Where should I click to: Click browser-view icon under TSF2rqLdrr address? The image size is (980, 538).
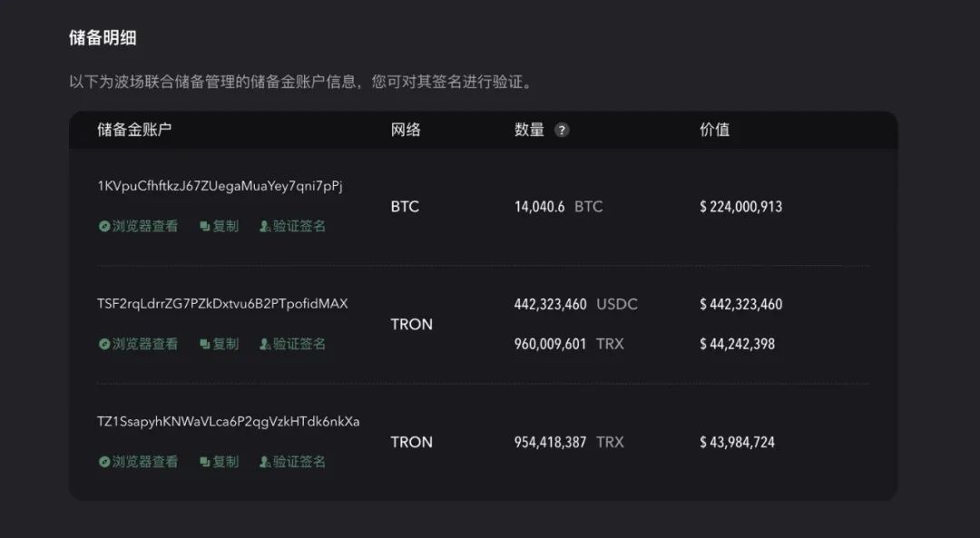(x=106, y=344)
